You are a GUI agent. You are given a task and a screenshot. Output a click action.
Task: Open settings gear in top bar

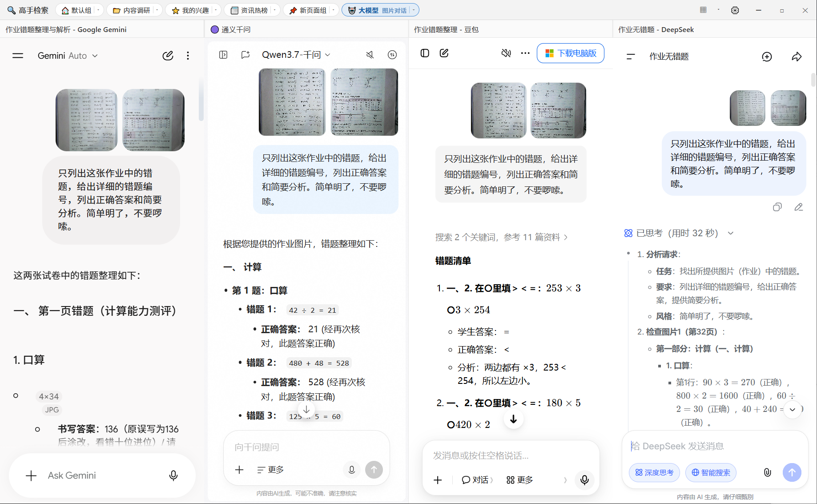point(735,10)
